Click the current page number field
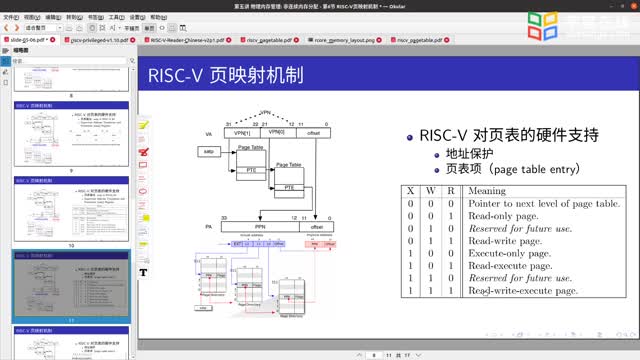This screenshot has width=640, height=360. (374, 355)
